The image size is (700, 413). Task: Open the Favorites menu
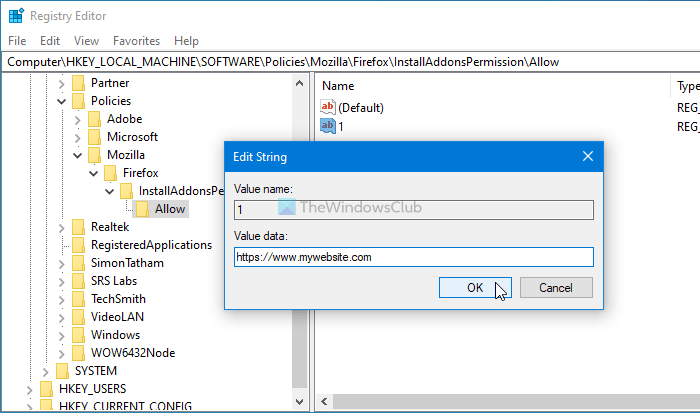tap(136, 41)
